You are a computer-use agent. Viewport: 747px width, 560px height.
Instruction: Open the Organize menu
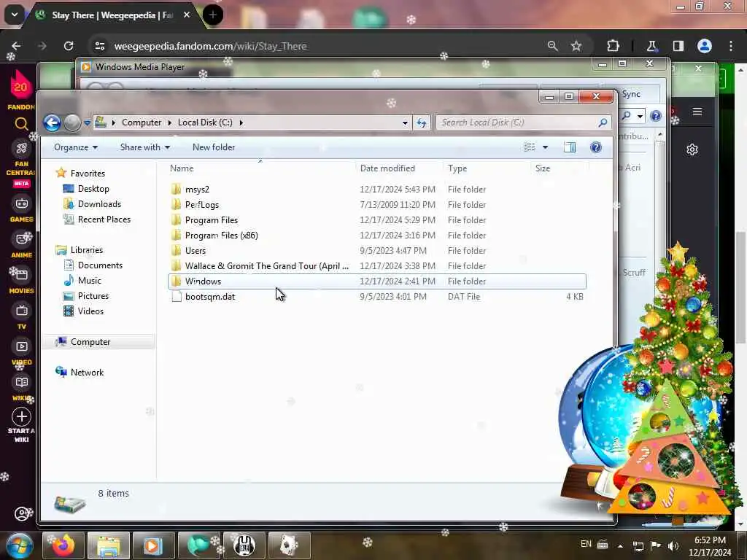click(x=76, y=147)
